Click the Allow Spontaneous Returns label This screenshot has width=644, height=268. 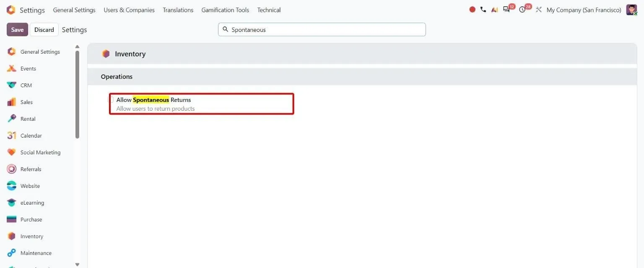[x=153, y=100]
